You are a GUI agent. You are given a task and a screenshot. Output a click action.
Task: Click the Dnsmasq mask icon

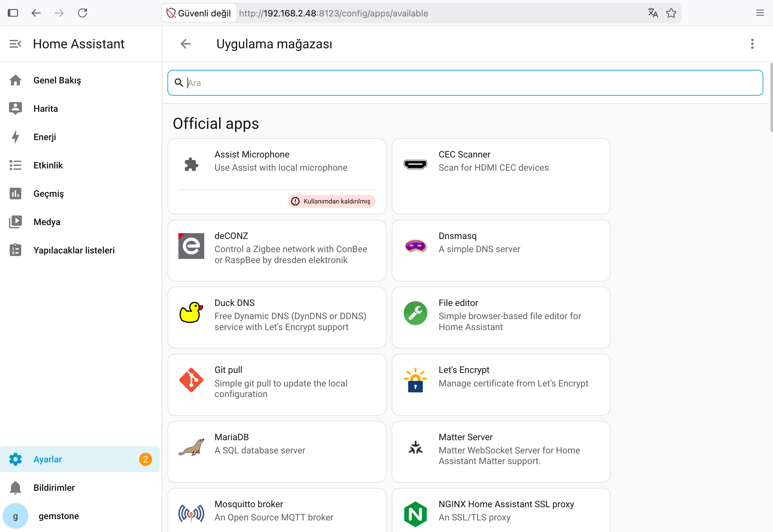point(415,246)
